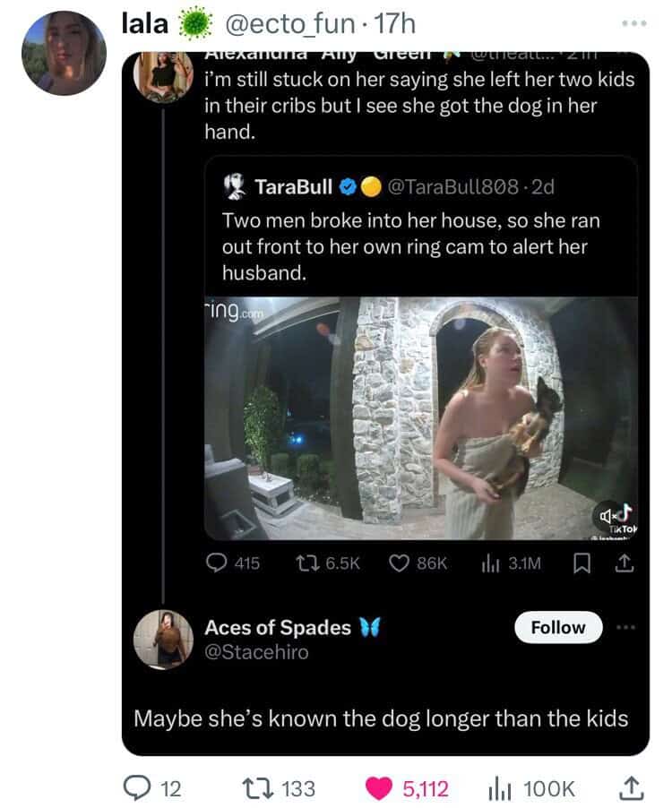672x808 pixels.
Task: Toggle the pink heart like on lala's post
Action: click(x=382, y=788)
